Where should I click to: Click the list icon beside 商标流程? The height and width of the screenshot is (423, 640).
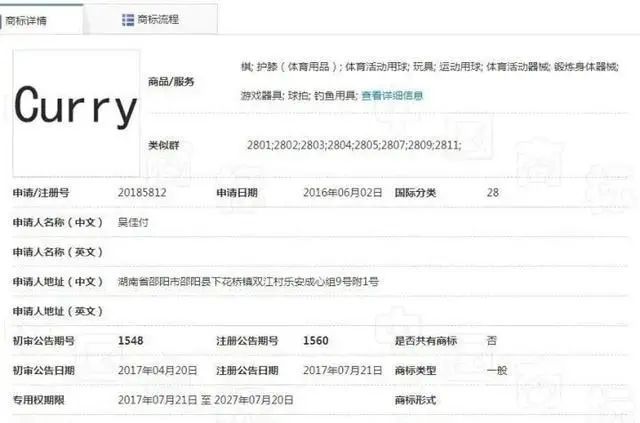click(x=128, y=19)
